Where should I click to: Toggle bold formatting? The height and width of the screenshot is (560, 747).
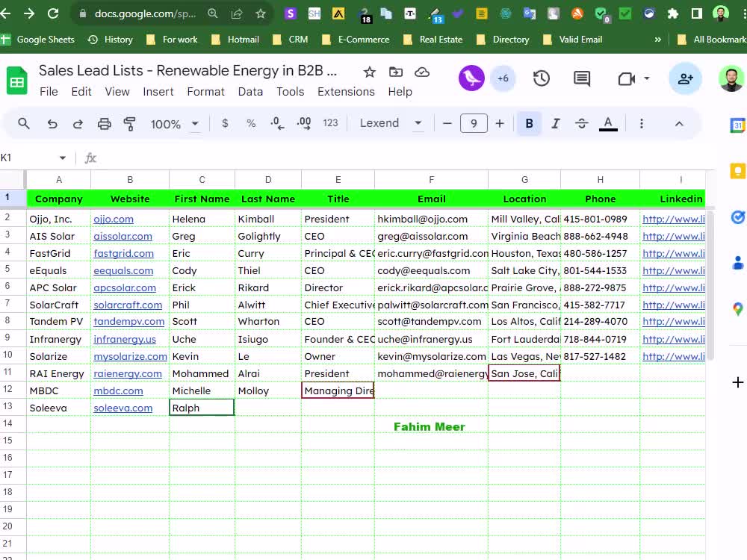pos(529,124)
